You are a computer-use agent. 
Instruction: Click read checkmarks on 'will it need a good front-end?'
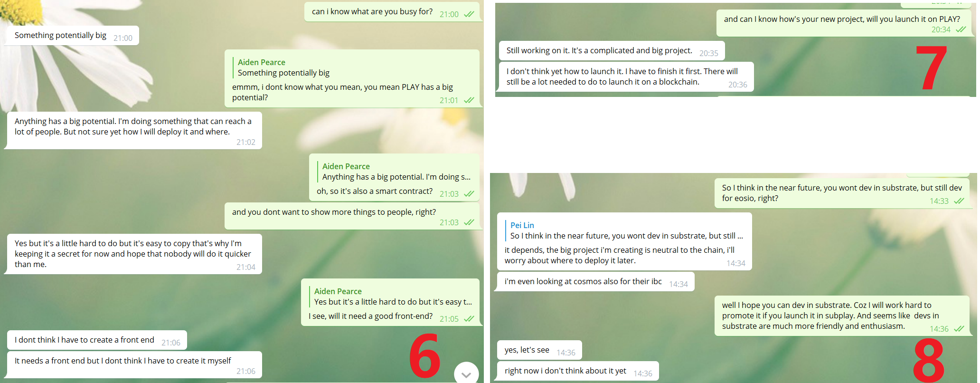point(469,319)
